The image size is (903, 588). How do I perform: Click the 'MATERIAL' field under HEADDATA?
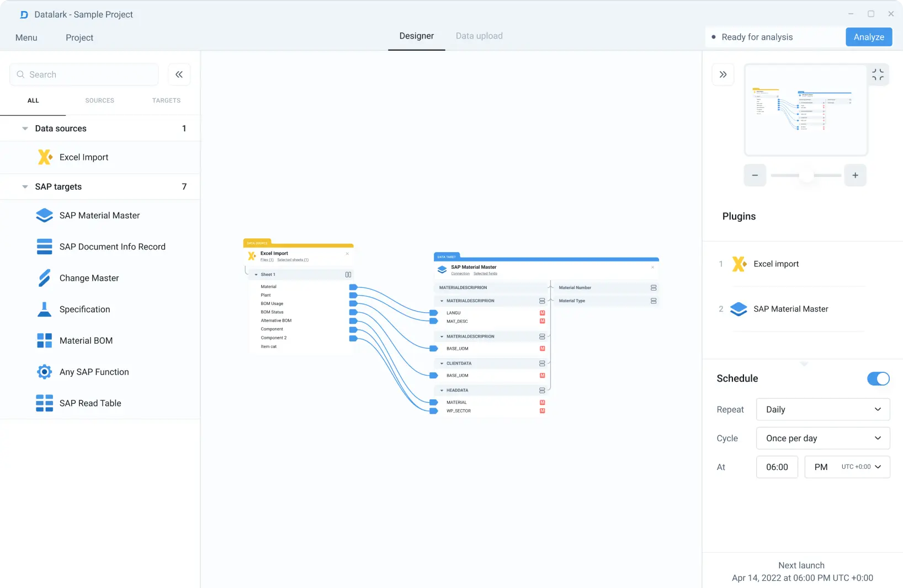point(456,403)
